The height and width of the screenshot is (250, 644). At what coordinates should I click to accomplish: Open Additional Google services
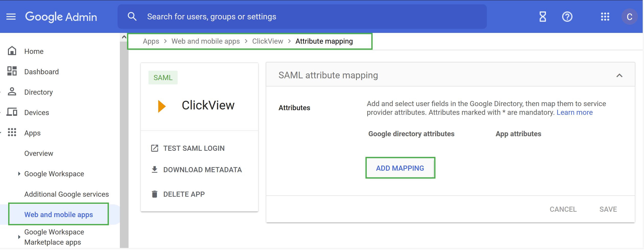(67, 194)
